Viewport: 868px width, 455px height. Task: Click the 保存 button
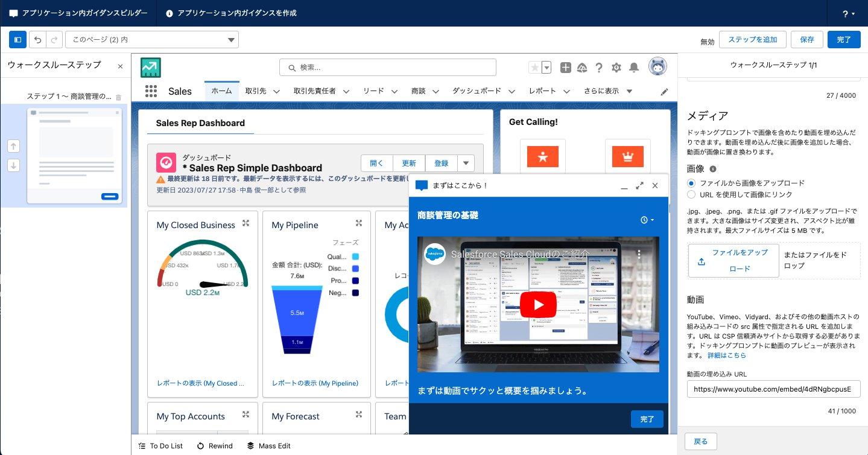click(807, 39)
